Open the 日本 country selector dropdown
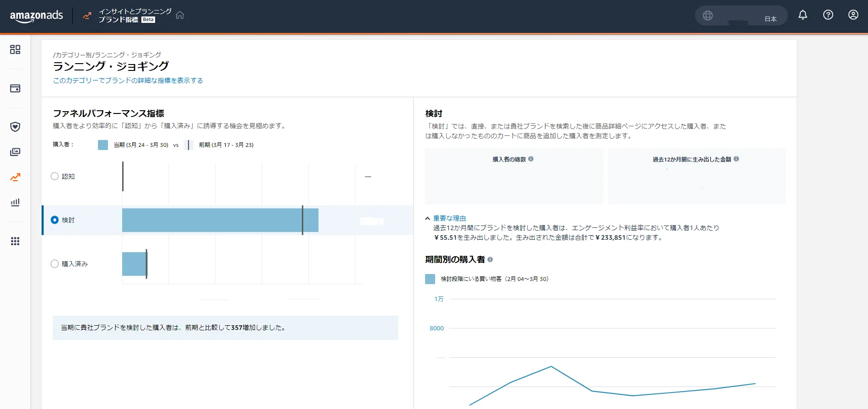Screen dimensions: 868x409 point(741,16)
